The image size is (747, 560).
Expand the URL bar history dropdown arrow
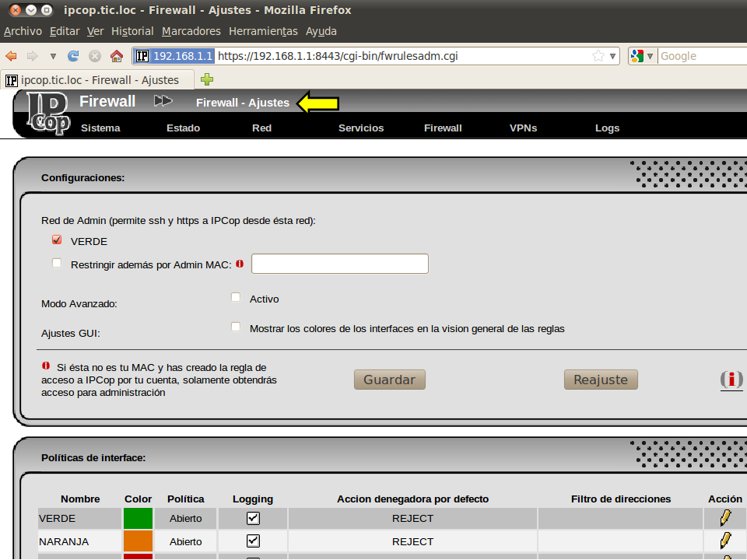pos(613,56)
